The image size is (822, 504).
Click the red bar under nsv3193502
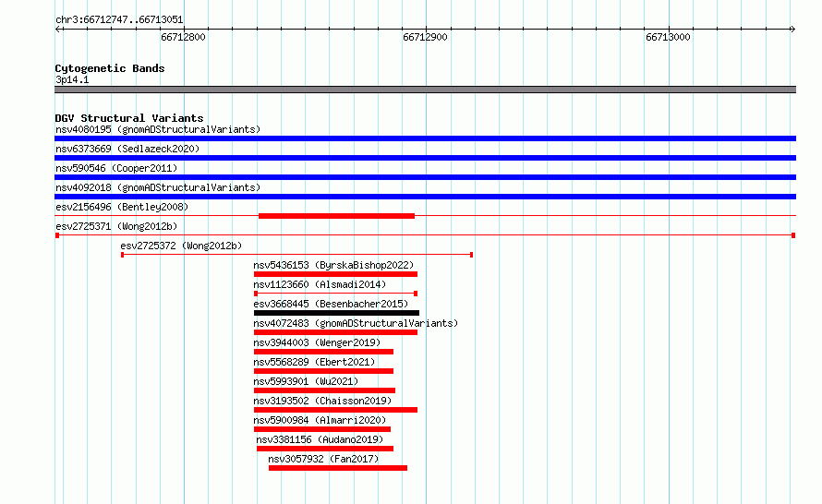(335, 410)
